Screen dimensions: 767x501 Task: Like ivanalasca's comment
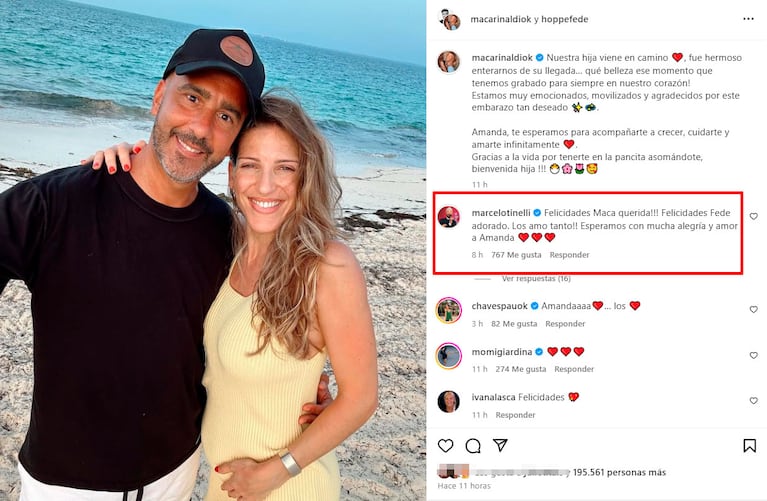point(753,401)
